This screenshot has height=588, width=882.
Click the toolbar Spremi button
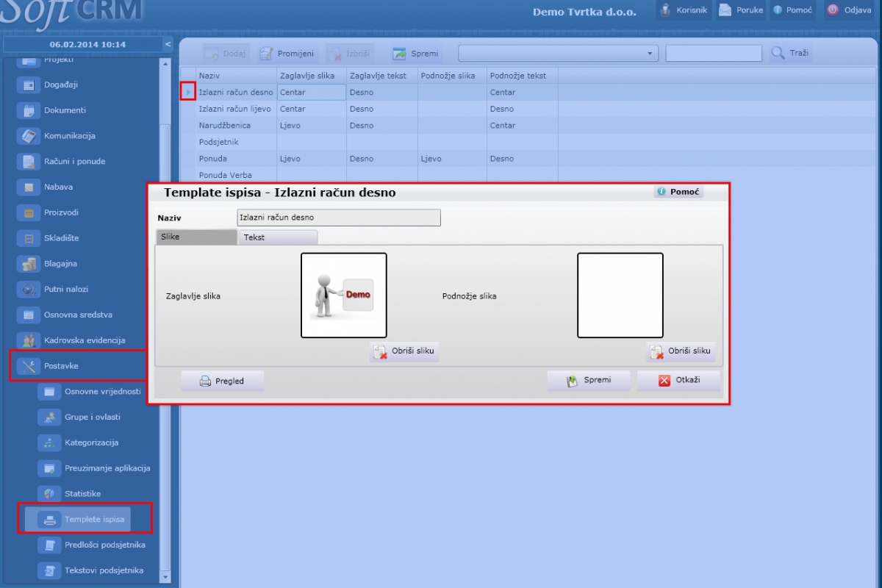[x=415, y=54]
